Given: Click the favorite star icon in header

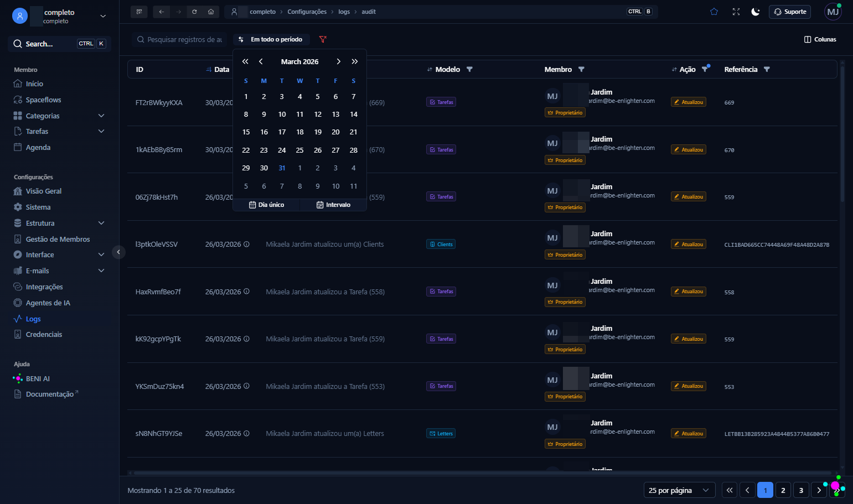Looking at the screenshot, I should click(x=714, y=12).
